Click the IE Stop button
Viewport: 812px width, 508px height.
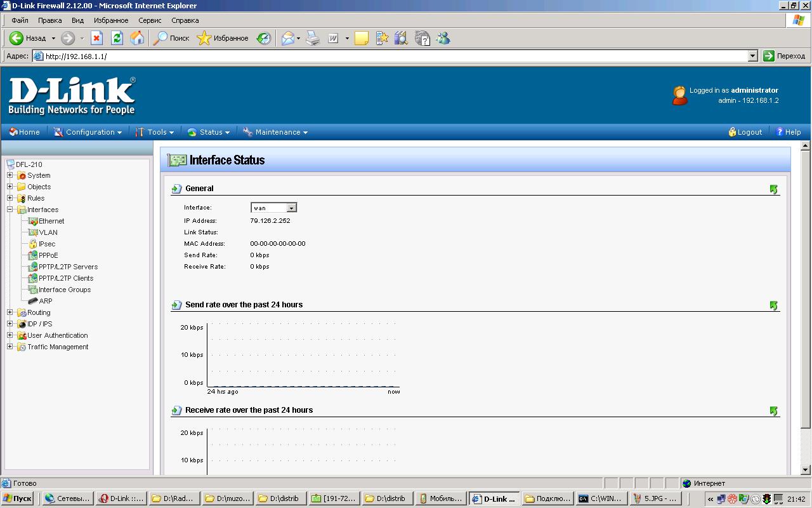(96, 38)
